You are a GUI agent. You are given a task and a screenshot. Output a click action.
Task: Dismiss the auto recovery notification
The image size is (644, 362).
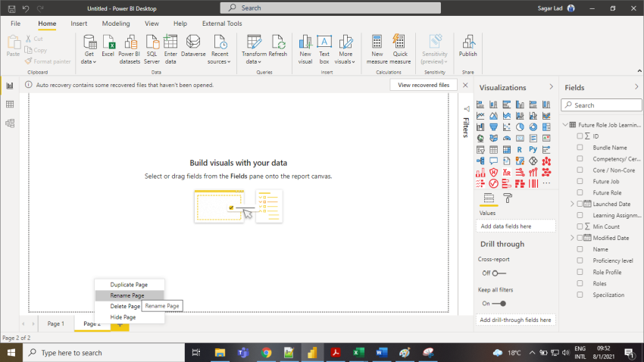click(465, 85)
